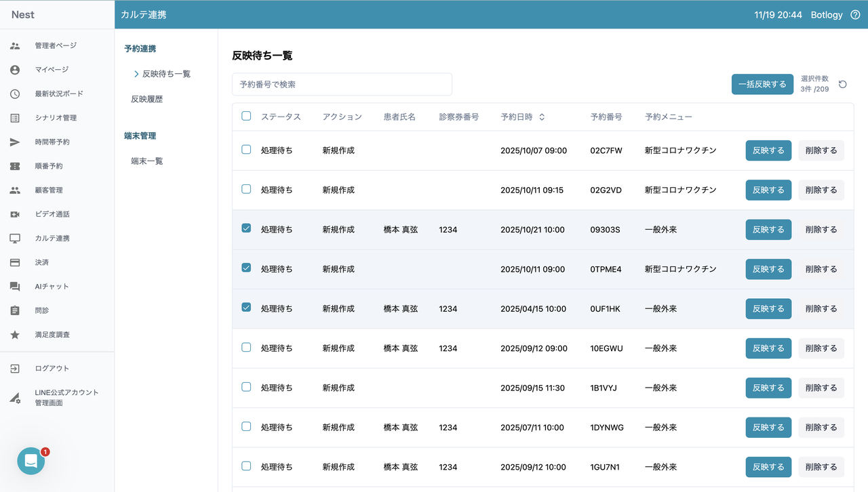Click the 満足度調査 star icon

click(15, 335)
